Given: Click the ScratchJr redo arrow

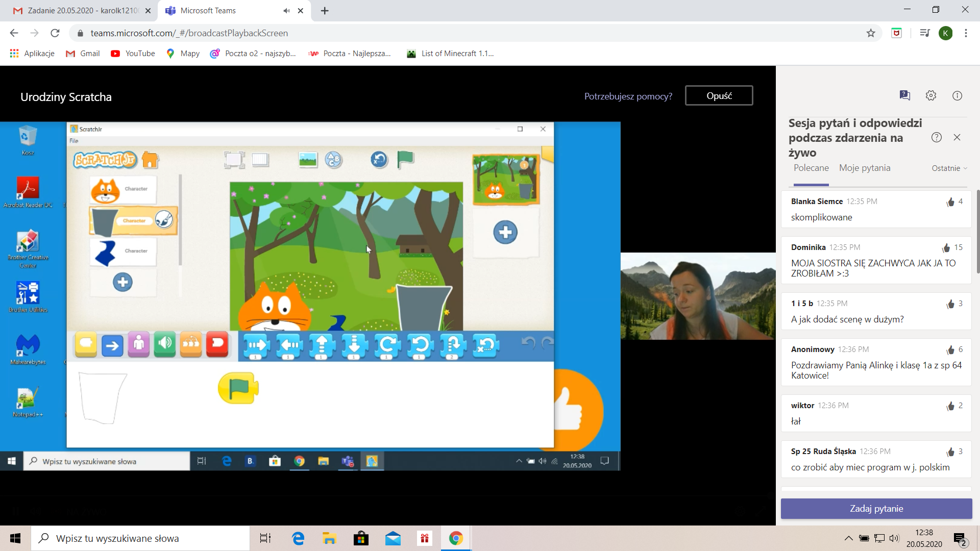Looking at the screenshot, I should click(x=547, y=343).
